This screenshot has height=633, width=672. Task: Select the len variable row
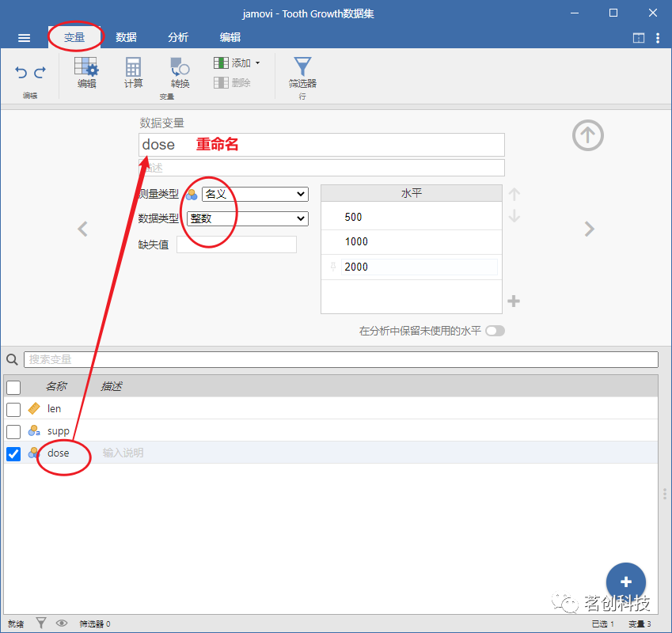pyautogui.click(x=331, y=408)
